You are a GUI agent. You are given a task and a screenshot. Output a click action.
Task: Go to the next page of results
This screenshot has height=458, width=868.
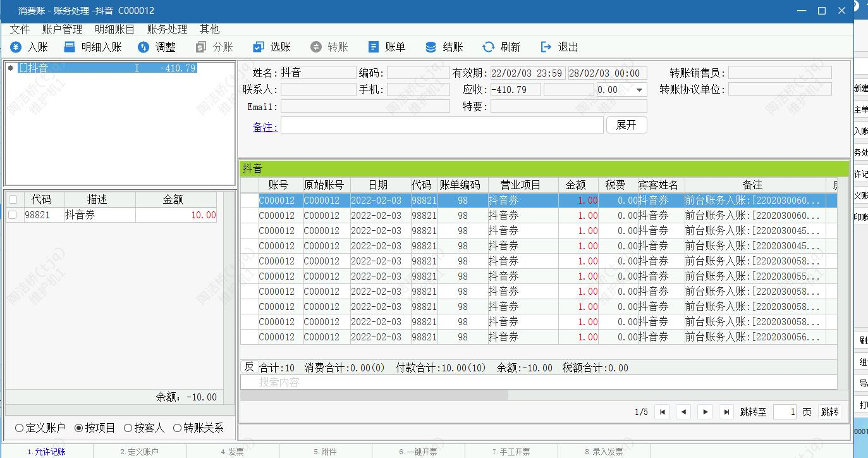pyautogui.click(x=705, y=412)
